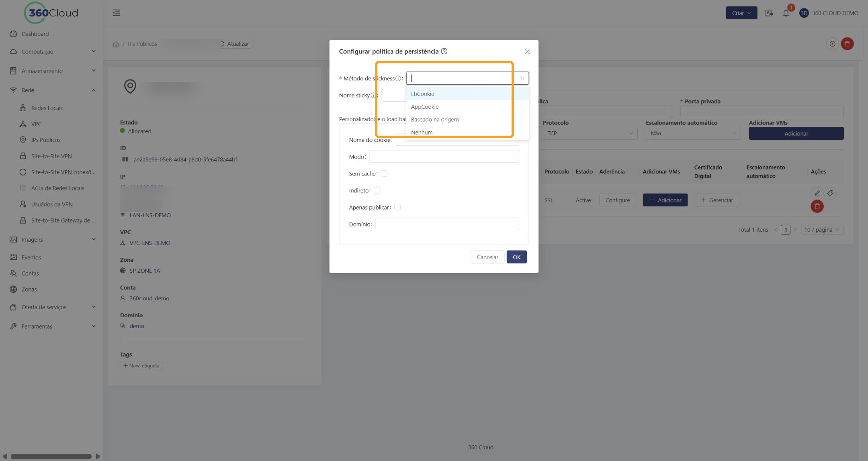
Task: Toggle the Apenas publicar checkbox
Action: point(397,208)
